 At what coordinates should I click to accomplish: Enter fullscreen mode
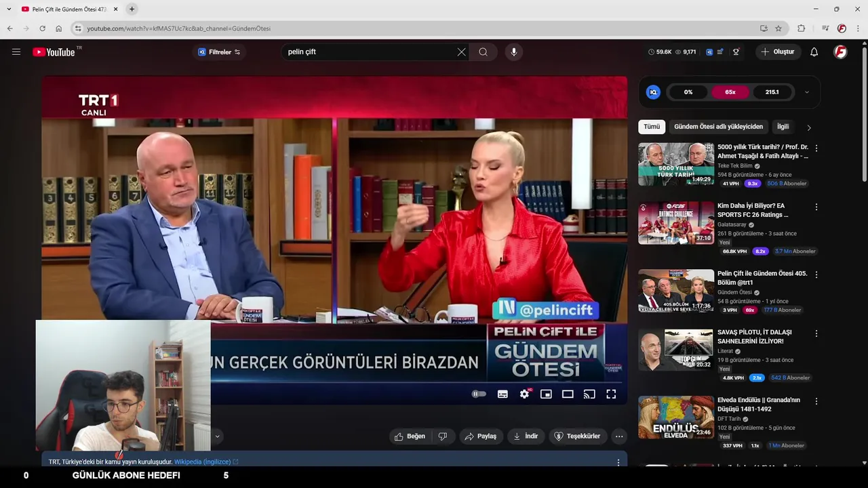pos(611,394)
